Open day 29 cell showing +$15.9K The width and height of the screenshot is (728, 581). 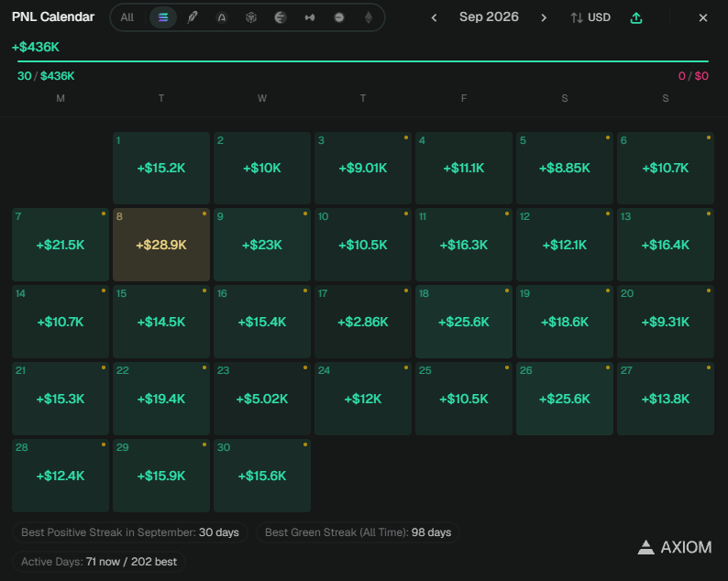pos(161,476)
